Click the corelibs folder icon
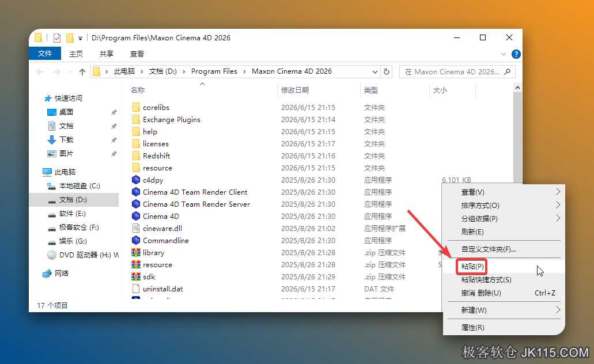This screenshot has height=364, width=594. [x=136, y=107]
